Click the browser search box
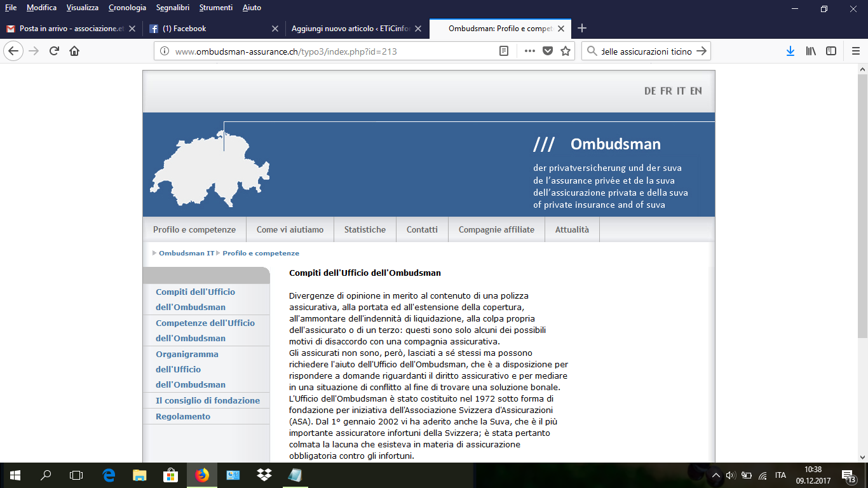This screenshot has width=868, height=488. [646, 51]
